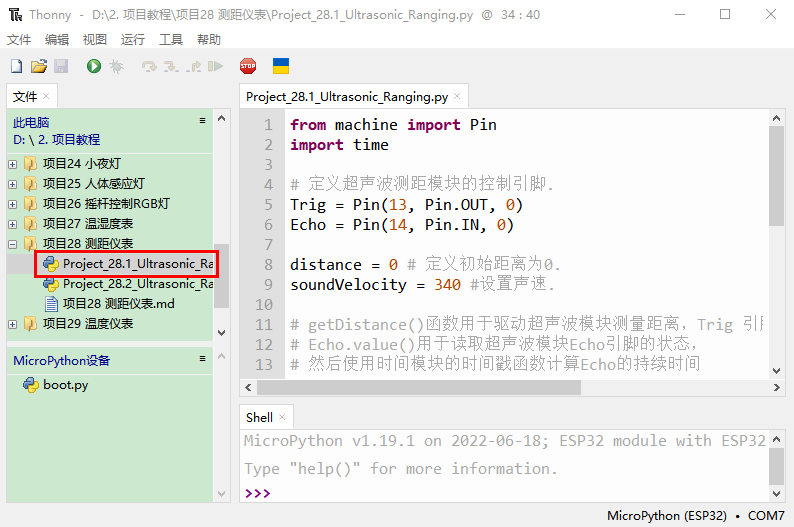Image resolution: width=794 pixels, height=527 pixels.
Task: Click the Save file icon
Action: click(60, 66)
